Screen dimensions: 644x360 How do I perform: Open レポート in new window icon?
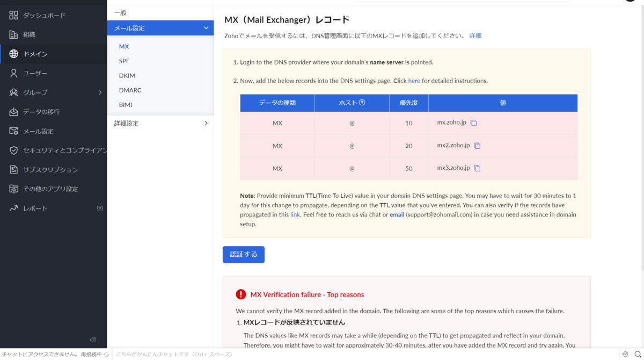pos(99,208)
